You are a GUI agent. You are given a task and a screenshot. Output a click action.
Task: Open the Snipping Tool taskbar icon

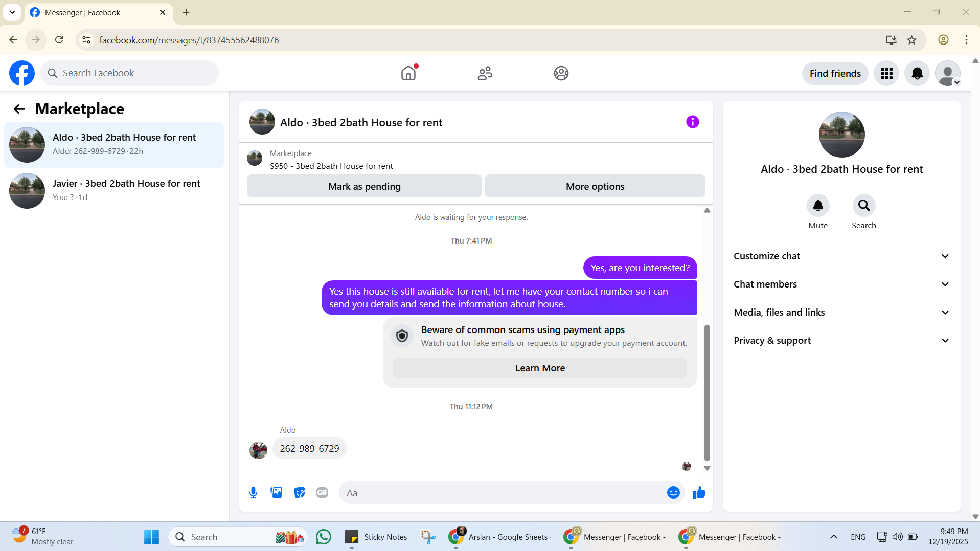pyautogui.click(x=428, y=537)
